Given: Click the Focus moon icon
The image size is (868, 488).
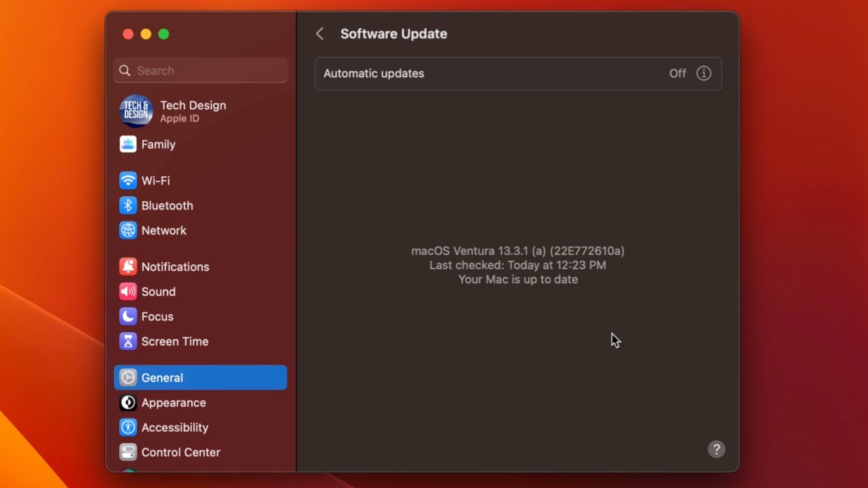Looking at the screenshot, I should [127, 317].
